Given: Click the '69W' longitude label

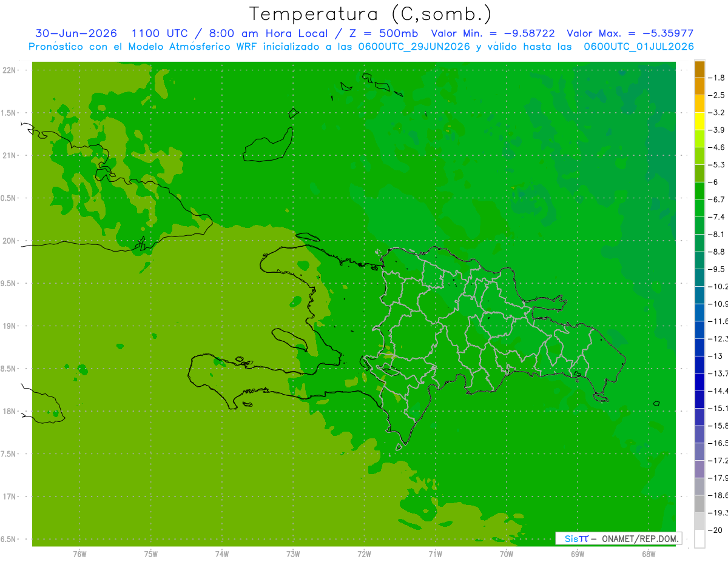Looking at the screenshot, I should (x=578, y=554).
